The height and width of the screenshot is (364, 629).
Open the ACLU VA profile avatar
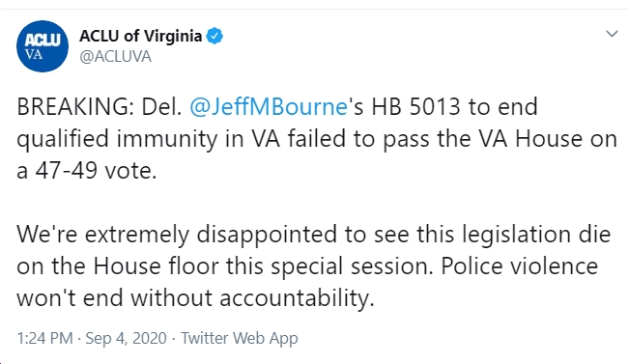(x=43, y=46)
